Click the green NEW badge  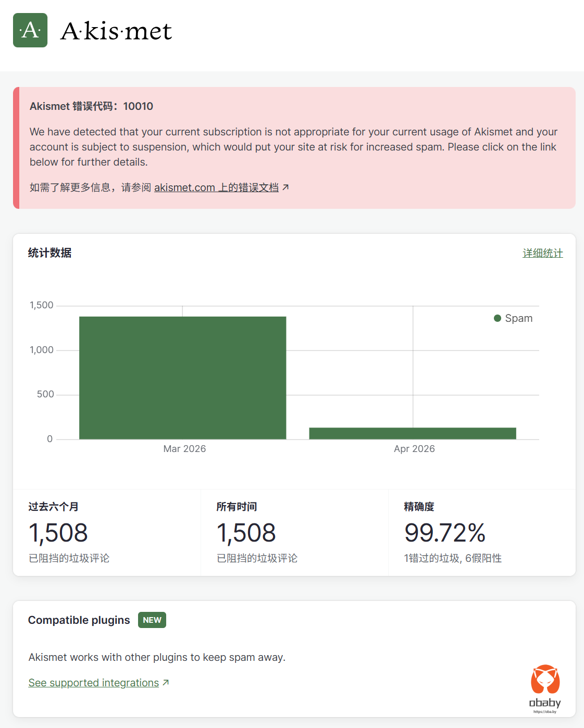pos(152,620)
